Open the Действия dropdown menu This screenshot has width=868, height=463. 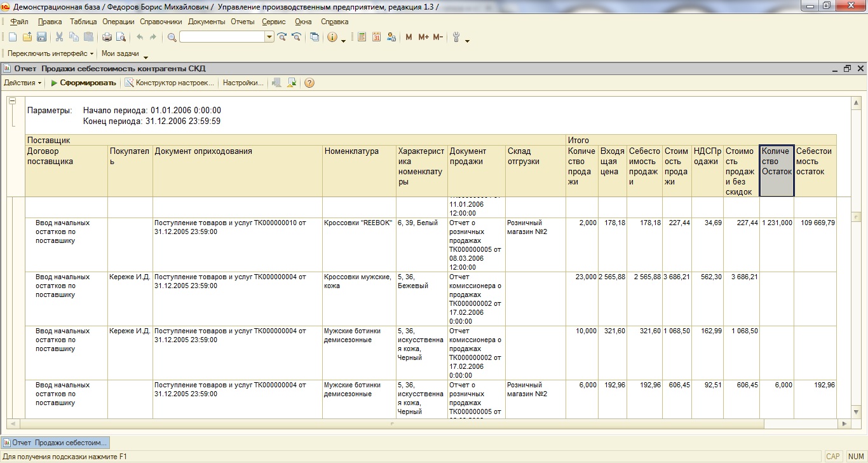click(x=23, y=83)
